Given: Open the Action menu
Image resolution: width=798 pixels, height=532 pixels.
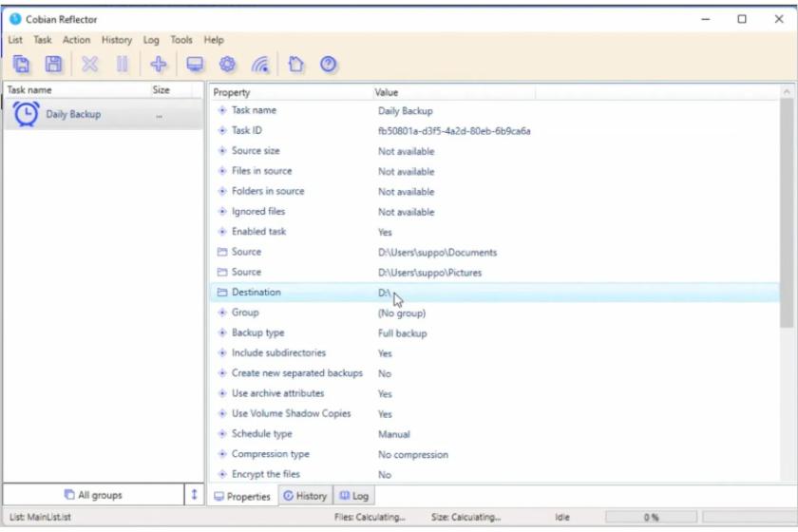Looking at the screenshot, I should tap(76, 40).
